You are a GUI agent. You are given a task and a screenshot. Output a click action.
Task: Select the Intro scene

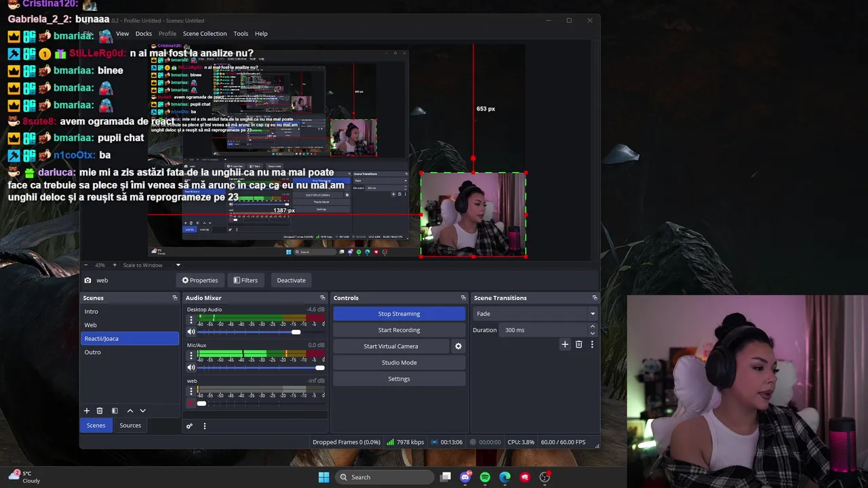[x=130, y=312]
